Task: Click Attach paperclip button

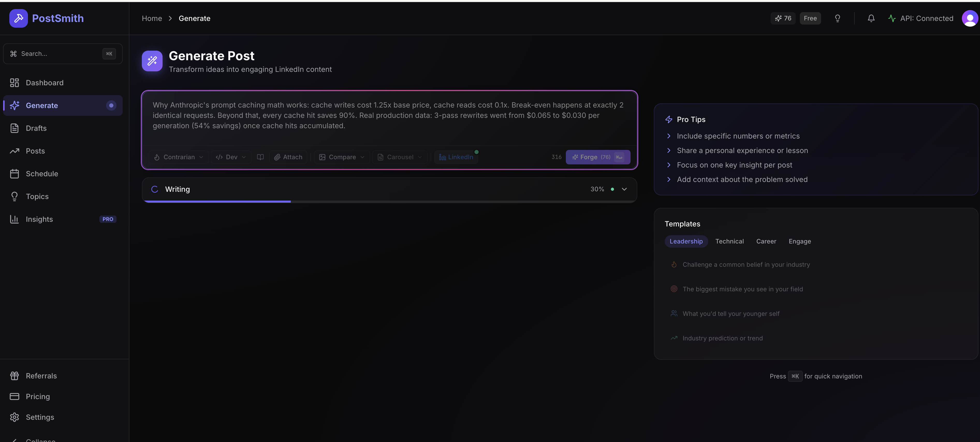Action: click(x=288, y=157)
